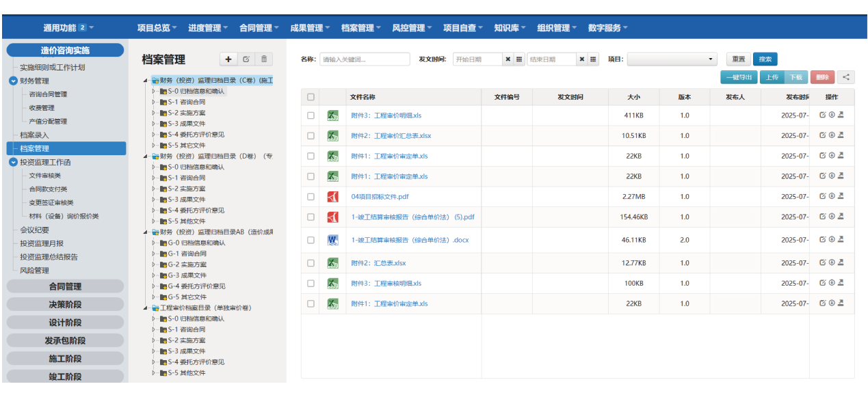Click the 搜索 button
The image size is (868, 395).
(765, 59)
